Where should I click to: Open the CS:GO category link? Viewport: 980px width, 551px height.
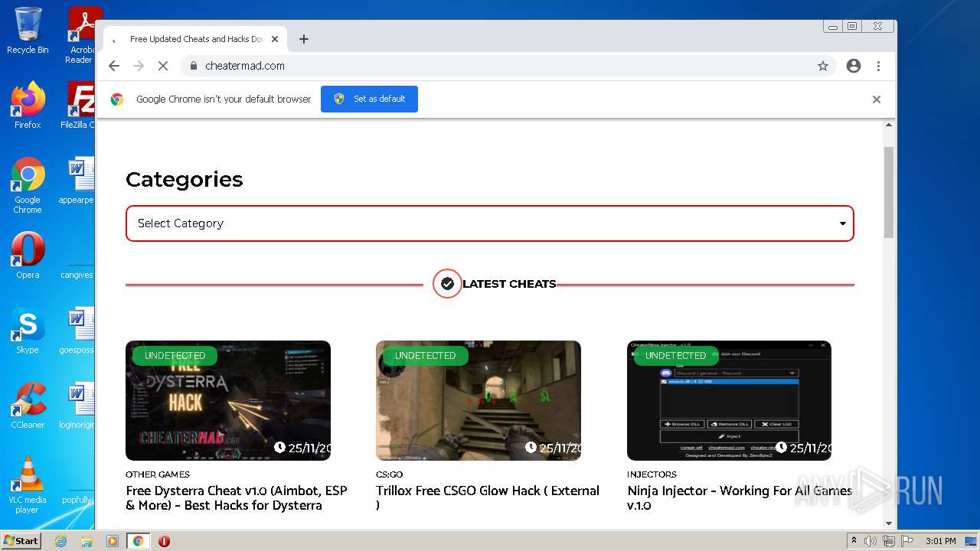click(x=389, y=474)
